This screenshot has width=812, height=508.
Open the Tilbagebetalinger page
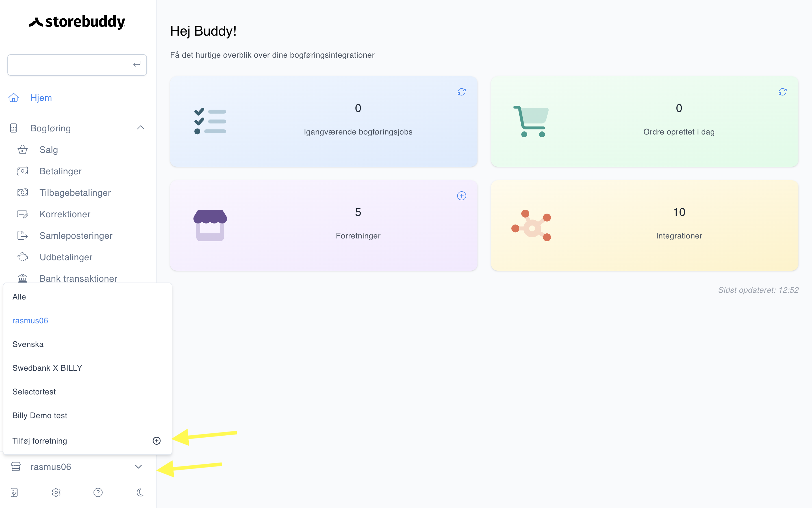[75, 192]
